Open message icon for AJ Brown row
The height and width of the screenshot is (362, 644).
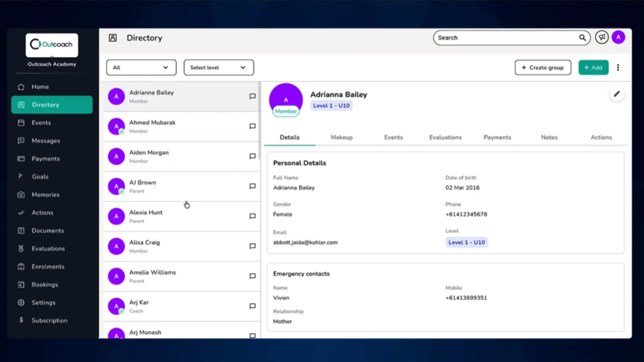253,186
